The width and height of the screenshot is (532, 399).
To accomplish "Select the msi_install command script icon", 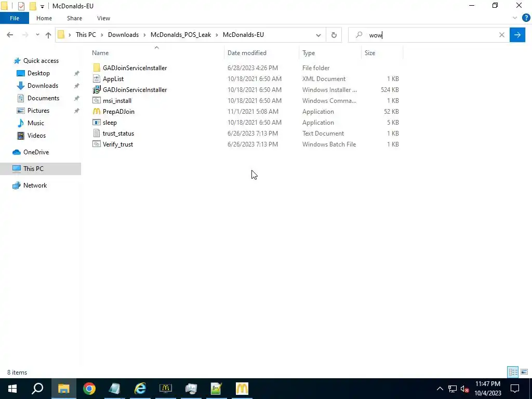I will click(97, 100).
